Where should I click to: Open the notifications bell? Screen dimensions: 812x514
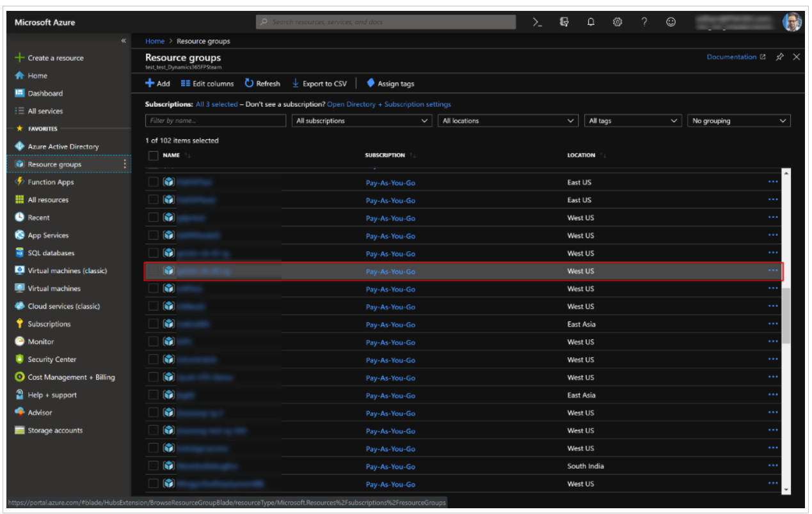(591, 22)
